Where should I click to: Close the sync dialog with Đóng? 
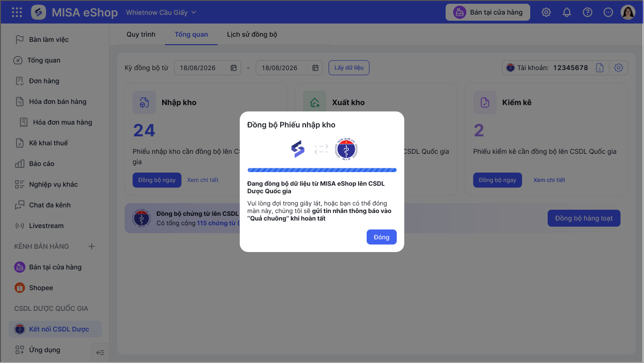382,237
